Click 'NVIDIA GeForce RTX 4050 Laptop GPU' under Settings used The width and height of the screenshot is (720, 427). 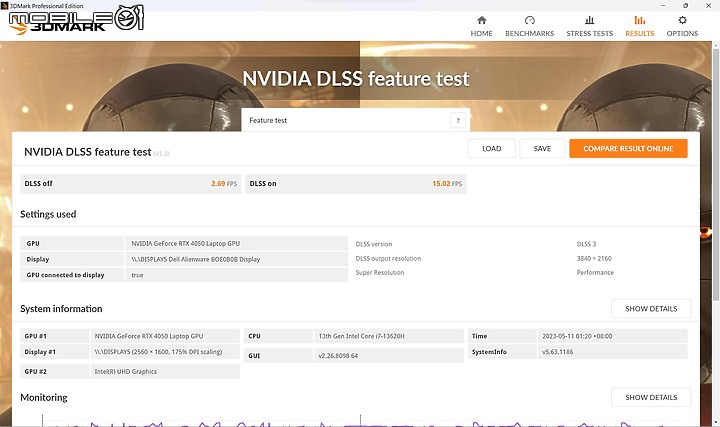186,243
